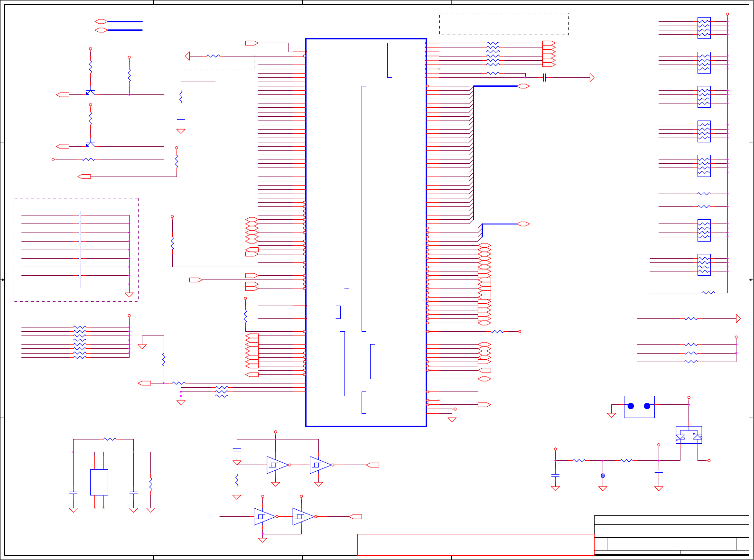
Task: Select the lower transistor symbol at top left
Action: tap(90, 143)
